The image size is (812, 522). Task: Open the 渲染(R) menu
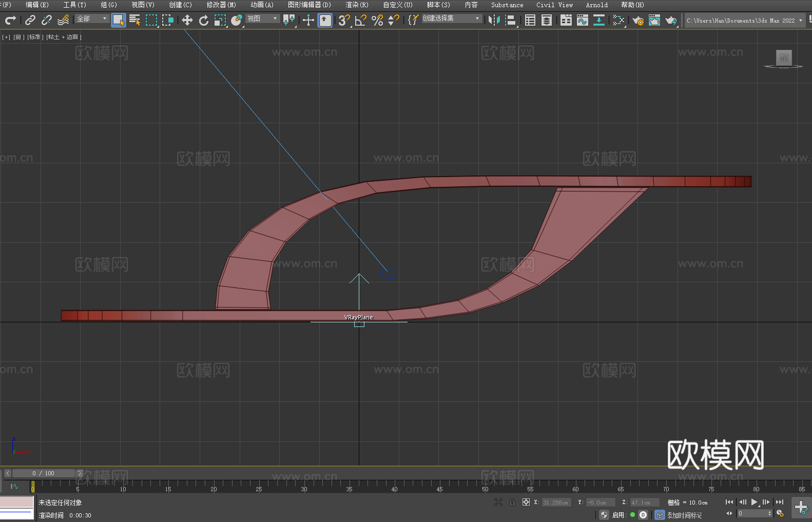357,5
